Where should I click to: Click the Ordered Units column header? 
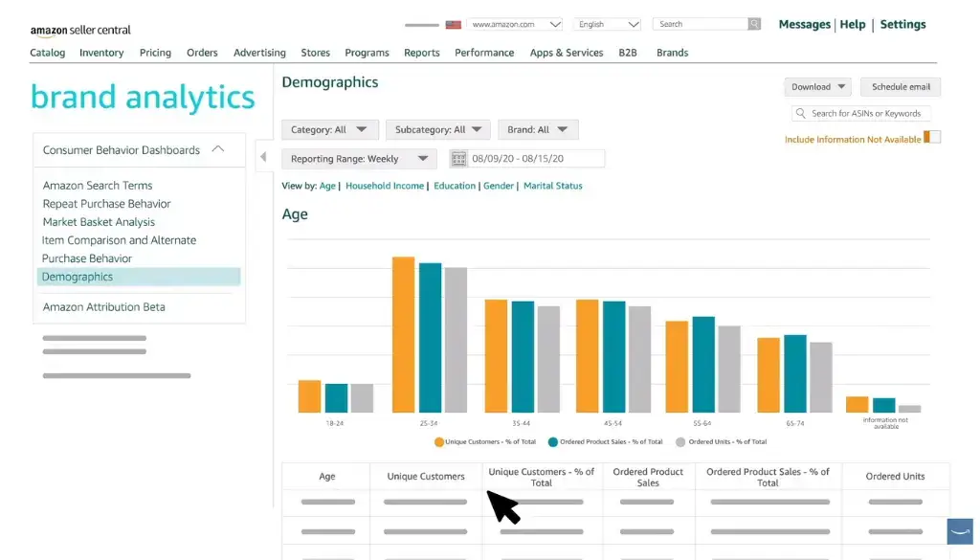click(895, 477)
